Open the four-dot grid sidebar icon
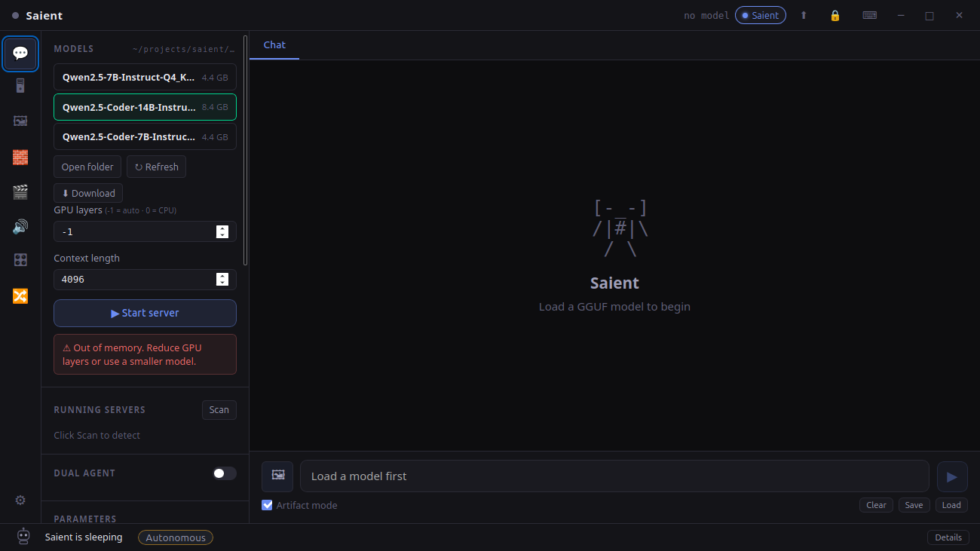The image size is (980, 551). coord(20,260)
